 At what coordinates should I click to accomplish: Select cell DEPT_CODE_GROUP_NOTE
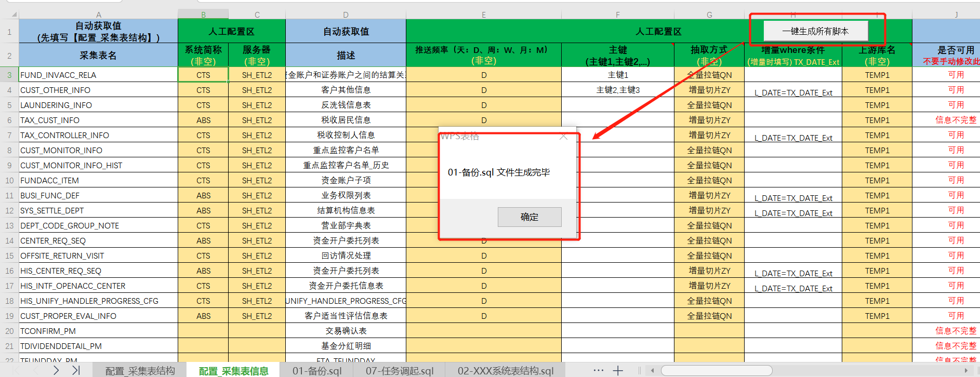(x=98, y=225)
